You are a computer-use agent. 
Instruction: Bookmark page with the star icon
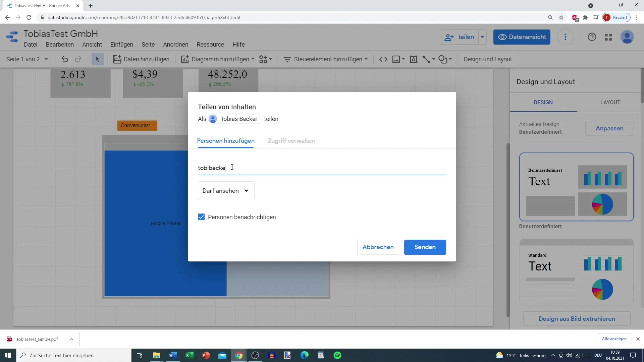561,17
